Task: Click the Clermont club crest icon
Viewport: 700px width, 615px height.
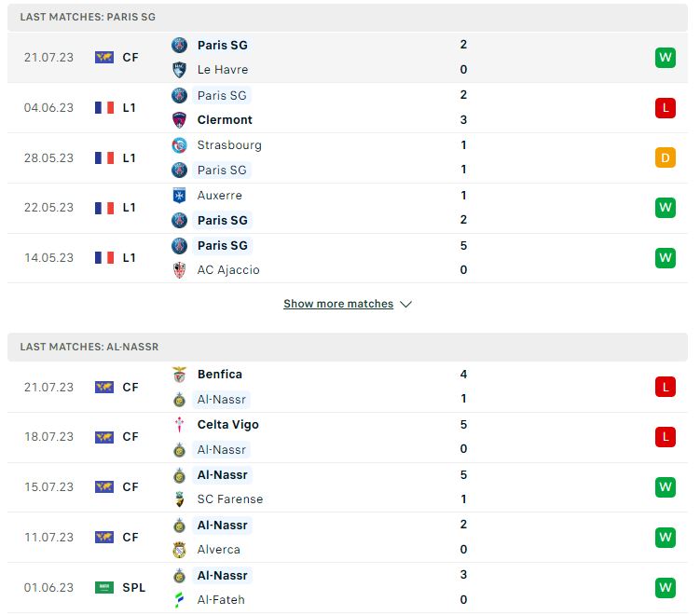Action: (x=179, y=119)
